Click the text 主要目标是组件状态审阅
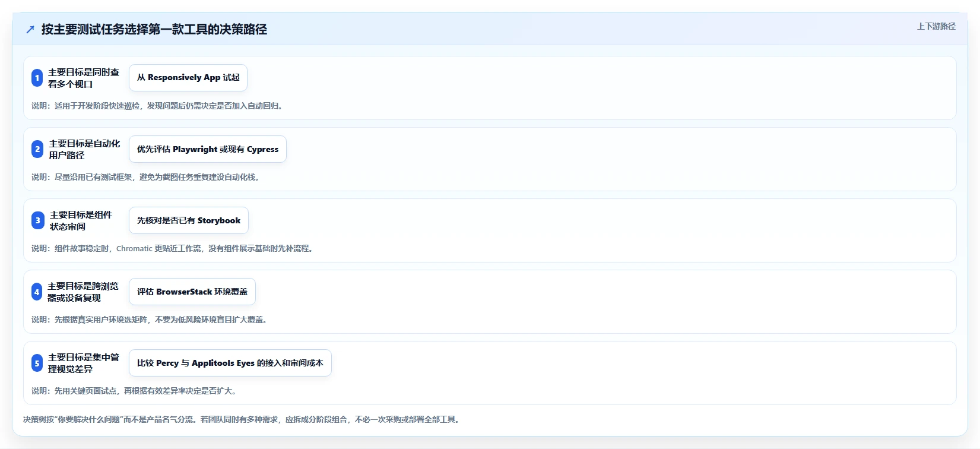980x449 pixels. pos(81,220)
